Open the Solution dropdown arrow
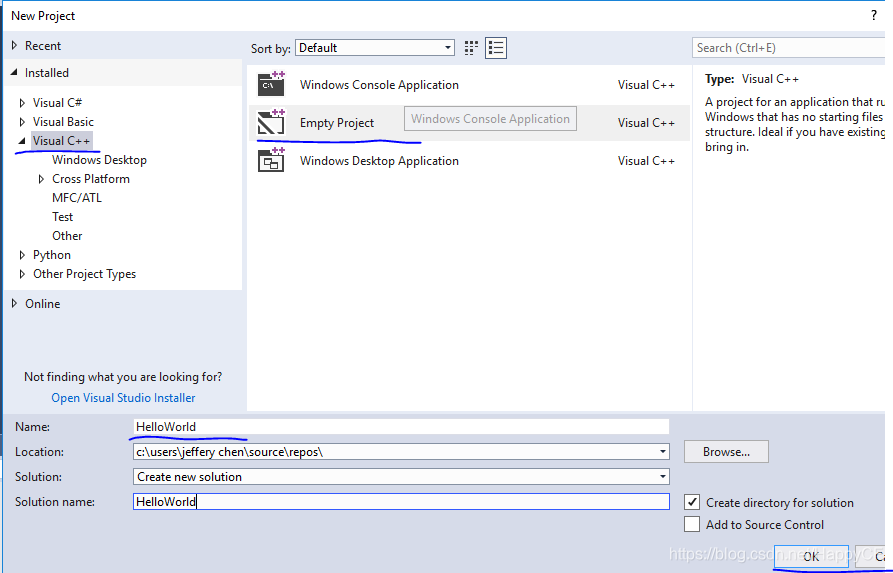 pos(662,476)
